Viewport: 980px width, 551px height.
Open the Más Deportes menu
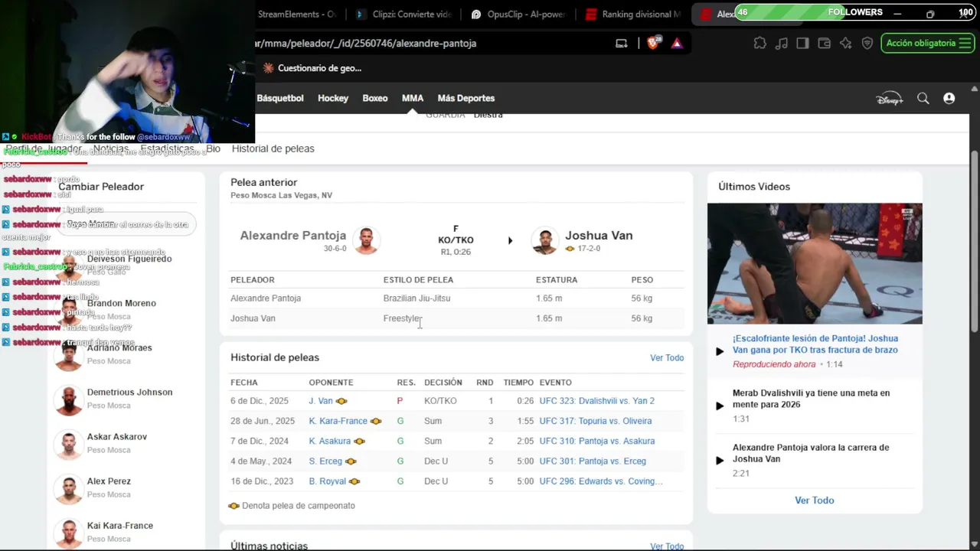[465, 99]
